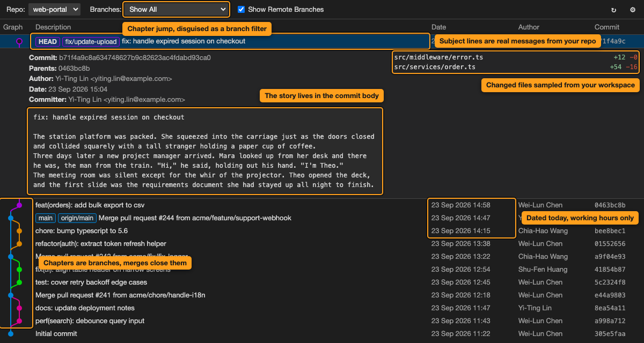
Task: Select commit 'test: cover retry backoff edge cases'
Action: tap(91, 282)
